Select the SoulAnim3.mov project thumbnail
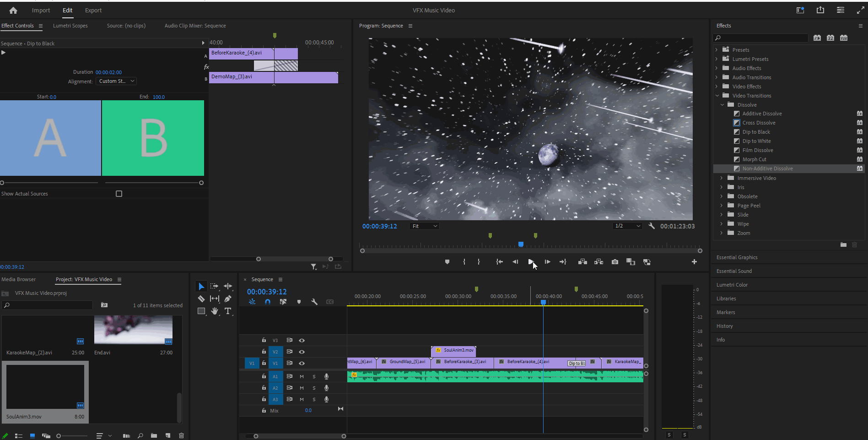Image resolution: width=868 pixels, height=440 pixels. 45,387
